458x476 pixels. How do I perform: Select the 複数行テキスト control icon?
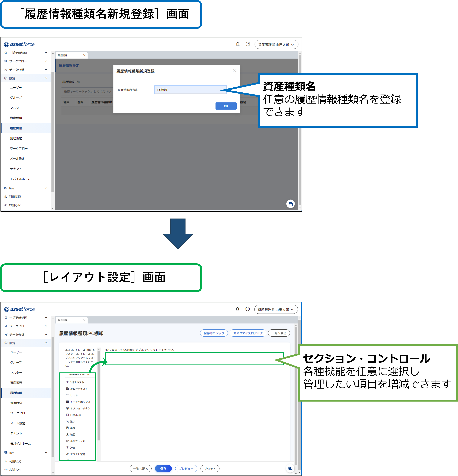click(67, 389)
